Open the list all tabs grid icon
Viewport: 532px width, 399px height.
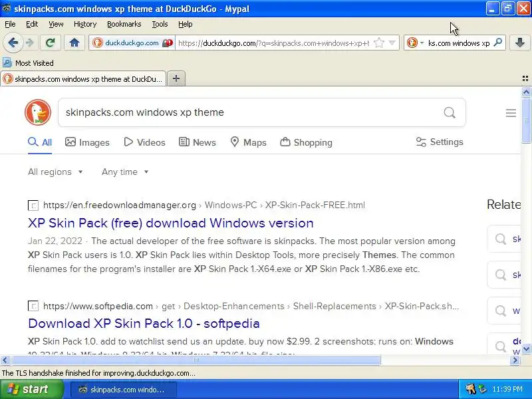point(525,78)
